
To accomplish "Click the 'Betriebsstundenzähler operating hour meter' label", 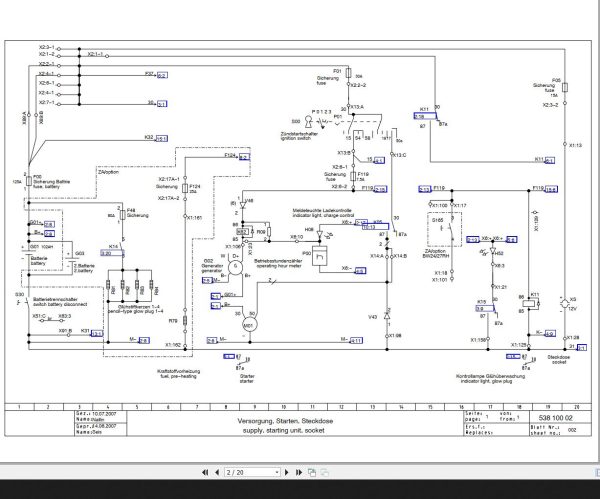I will point(278,263).
